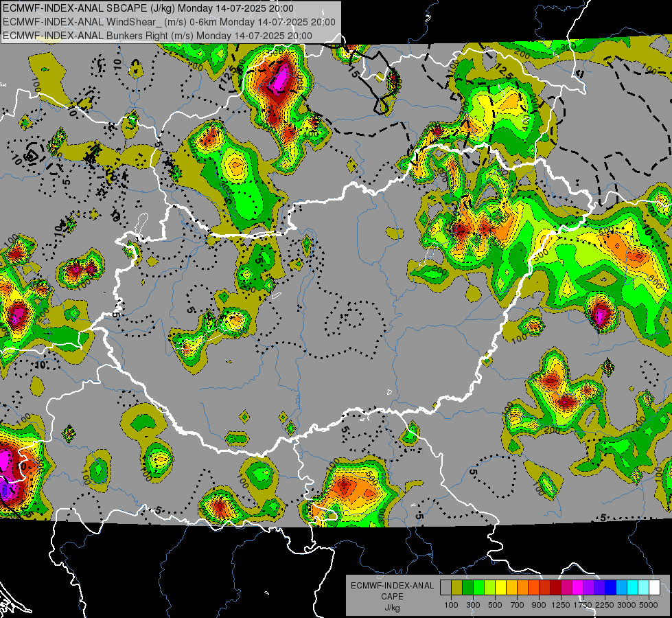Click the Bunkers Right title line

coord(157,36)
